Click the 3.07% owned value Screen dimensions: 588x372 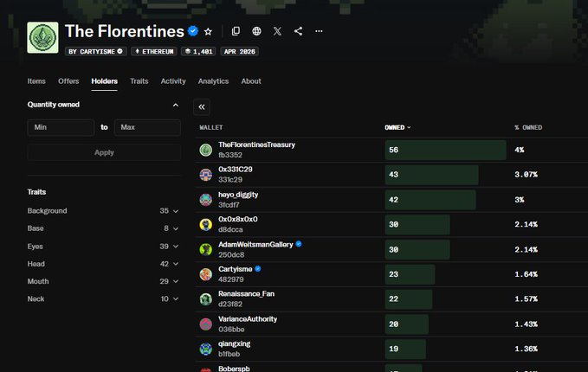coord(526,175)
